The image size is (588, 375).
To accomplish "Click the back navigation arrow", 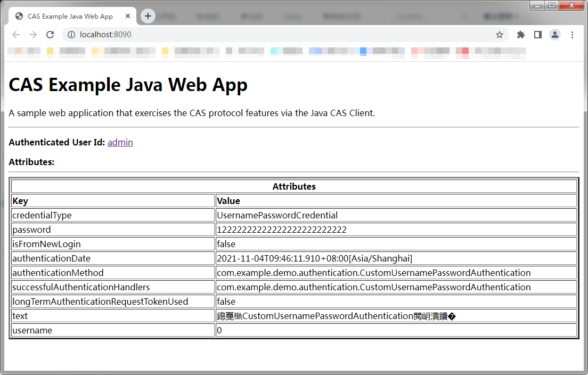I will pyautogui.click(x=16, y=34).
